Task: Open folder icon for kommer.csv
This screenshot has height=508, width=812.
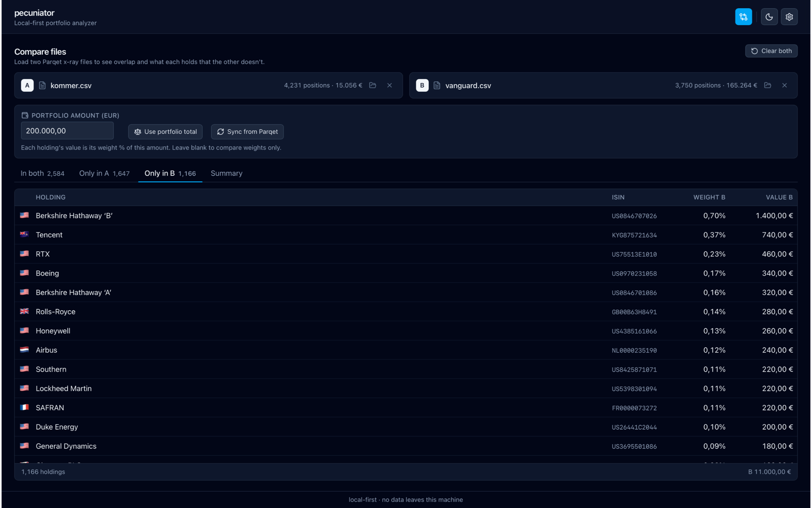Action: pos(373,85)
